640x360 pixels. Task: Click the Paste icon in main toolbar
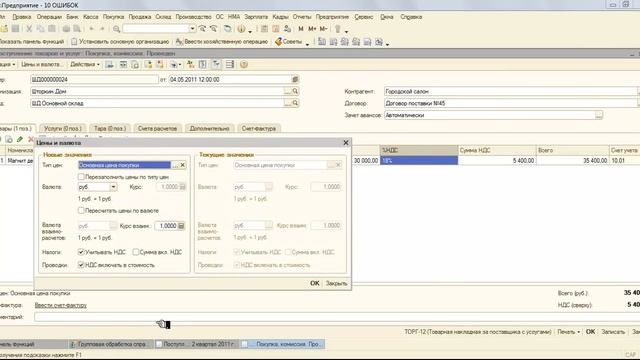[x=52, y=29]
